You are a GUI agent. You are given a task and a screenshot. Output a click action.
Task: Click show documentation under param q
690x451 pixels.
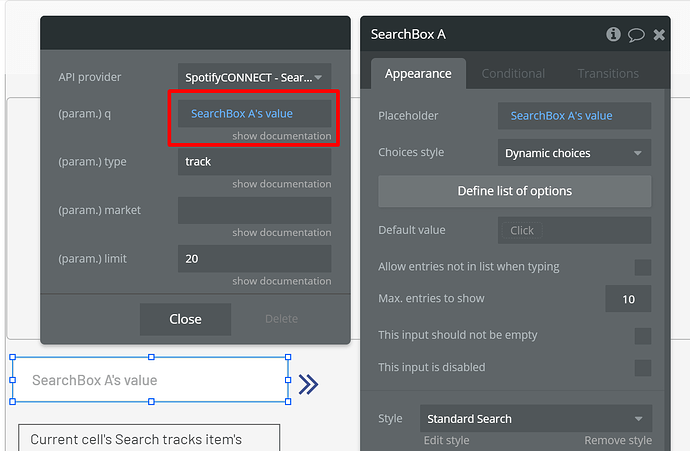tap(282, 136)
